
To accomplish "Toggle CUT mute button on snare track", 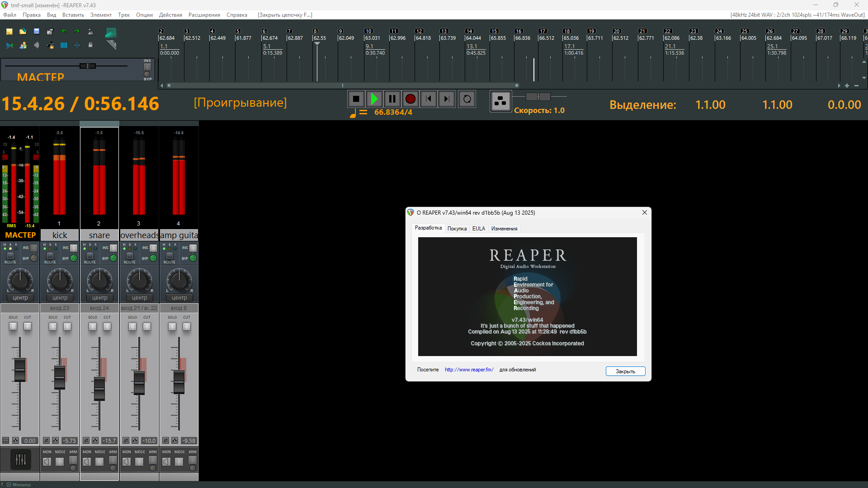I will 107,327.
